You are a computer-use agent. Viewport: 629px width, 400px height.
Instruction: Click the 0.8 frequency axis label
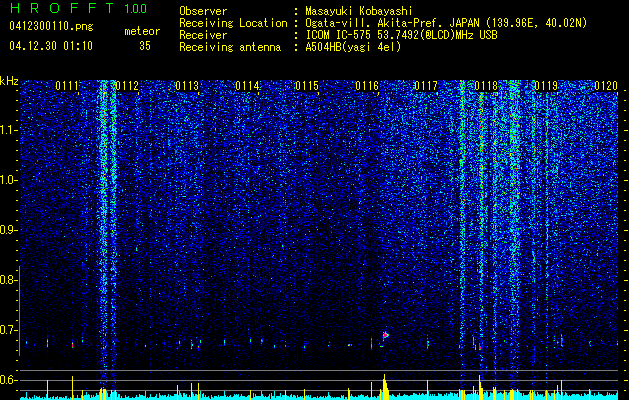(x=8, y=280)
